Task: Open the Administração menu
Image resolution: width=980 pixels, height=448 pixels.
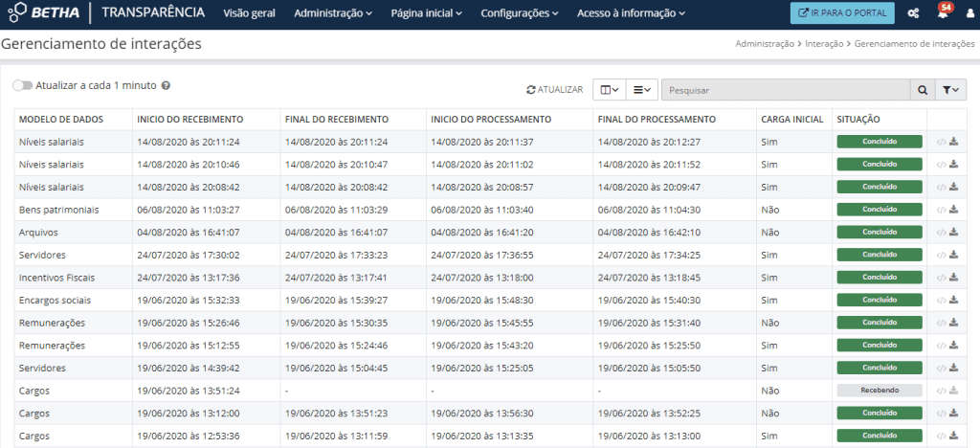Action: pyautogui.click(x=333, y=13)
